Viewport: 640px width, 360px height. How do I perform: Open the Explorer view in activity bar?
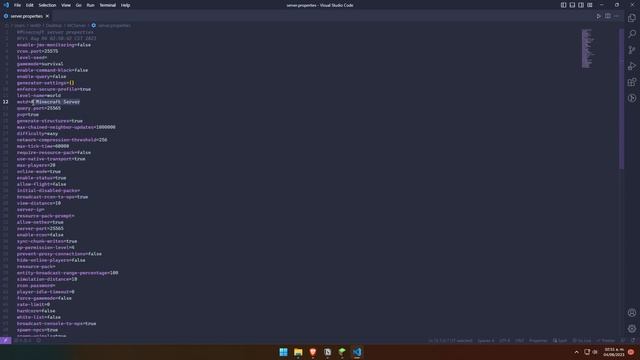pos(632,18)
